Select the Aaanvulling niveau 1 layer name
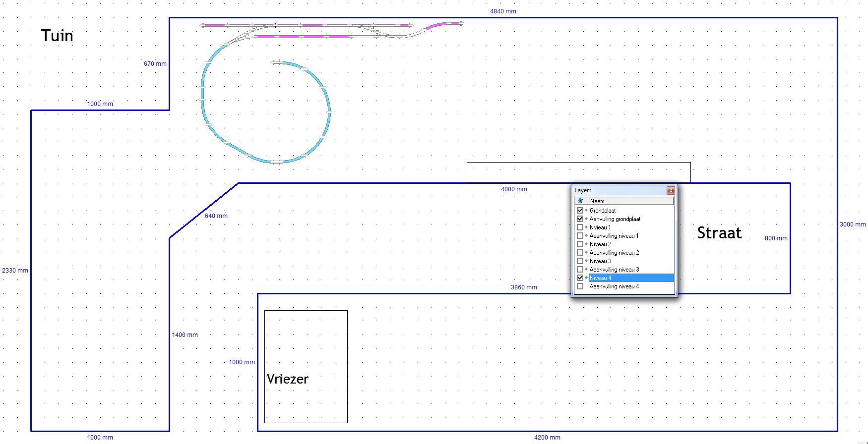This screenshot has width=868, height=444. pos(614,236)
